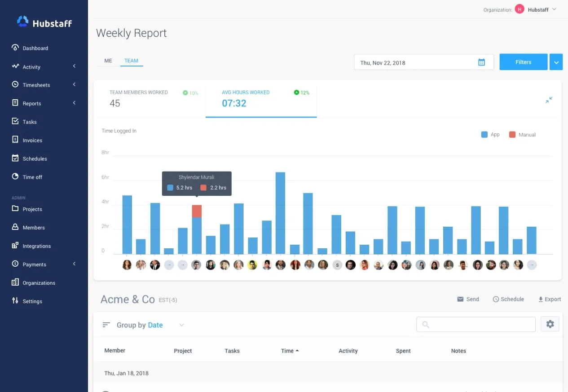Click the Integrations sidebar icon
Screen dimensions: 568x392
(x=15, y=246)
